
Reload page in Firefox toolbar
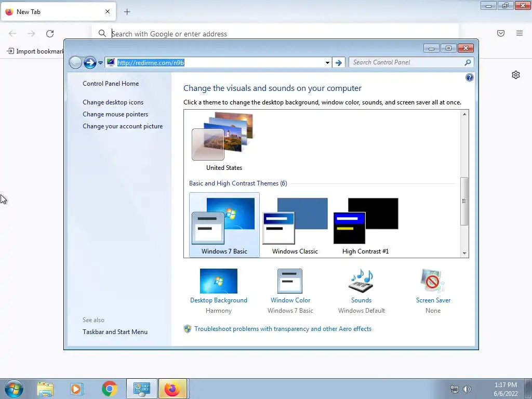coord(50,34)
